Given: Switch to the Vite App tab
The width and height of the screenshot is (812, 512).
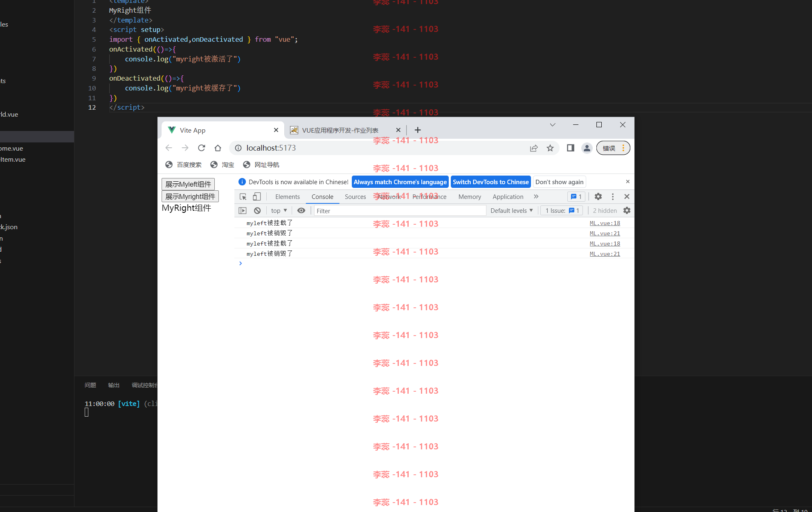Looking at the screenshot, I should point(223,130).
